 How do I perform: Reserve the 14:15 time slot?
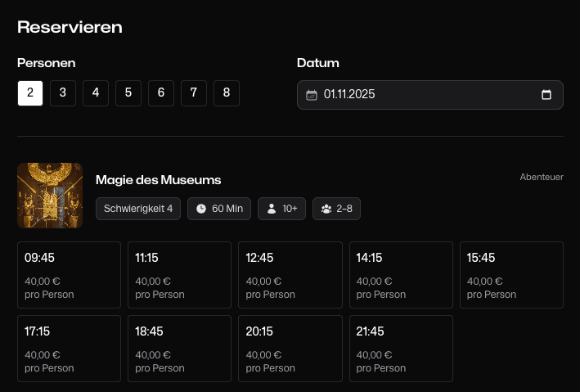(401, 275)
